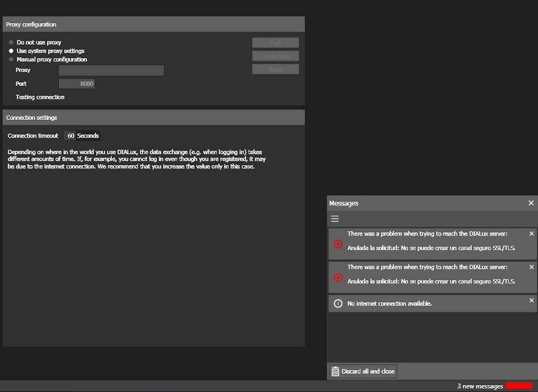Click the Reset button
This screenshot has height=392, width=538.
pos(275,69)
